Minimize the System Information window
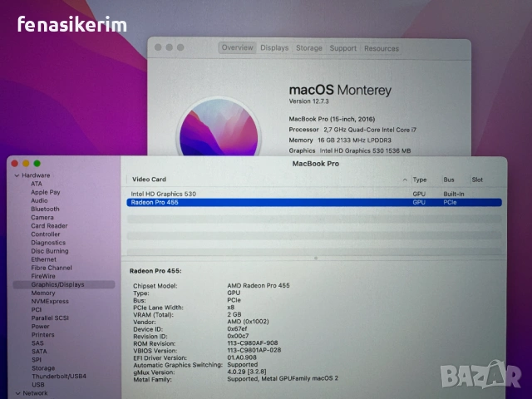The image size is (532, 399). 26,164
